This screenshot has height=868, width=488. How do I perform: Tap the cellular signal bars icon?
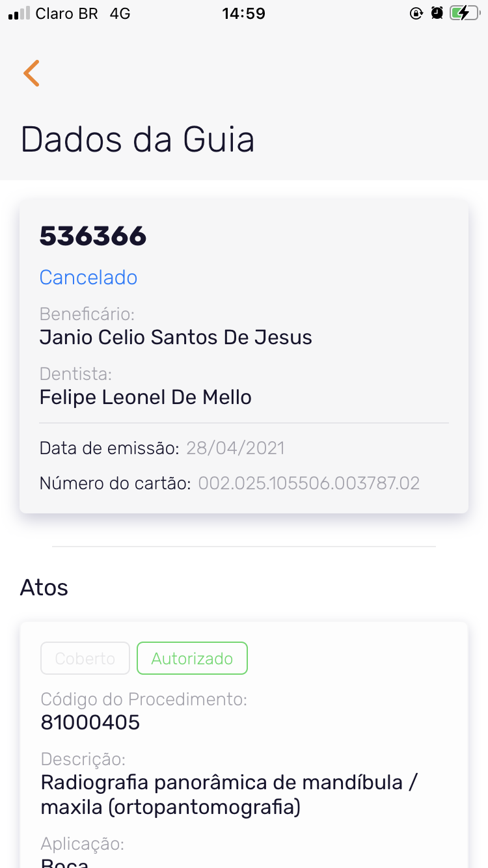tap(19, 14)
